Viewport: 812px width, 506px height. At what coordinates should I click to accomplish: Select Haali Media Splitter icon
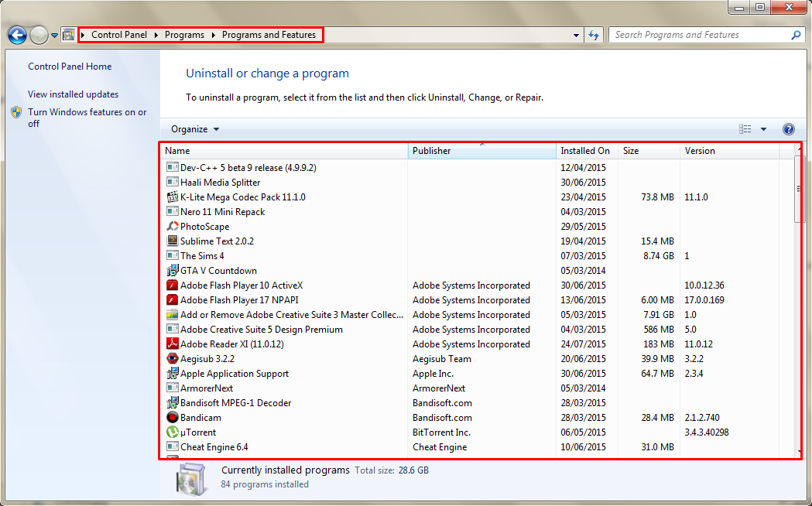(x=173, y=182)
